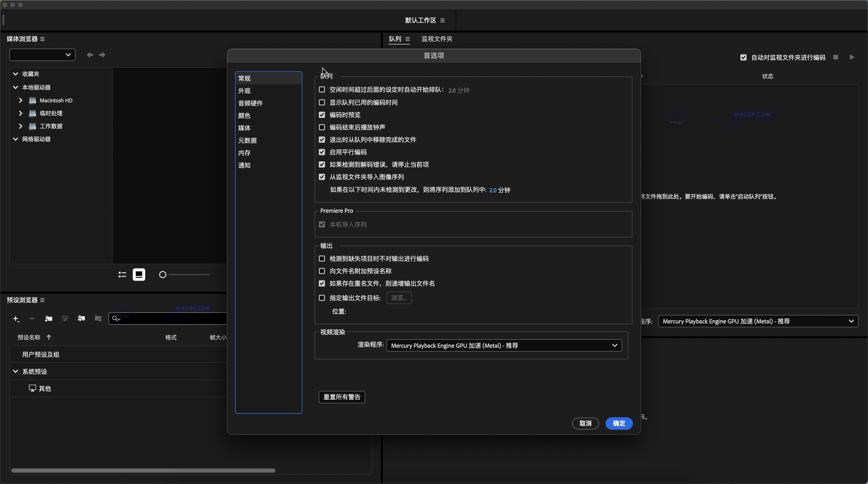The image size is (868, 484).
Task: Open preset settings icon in preset browser
Action: point(65,319)
